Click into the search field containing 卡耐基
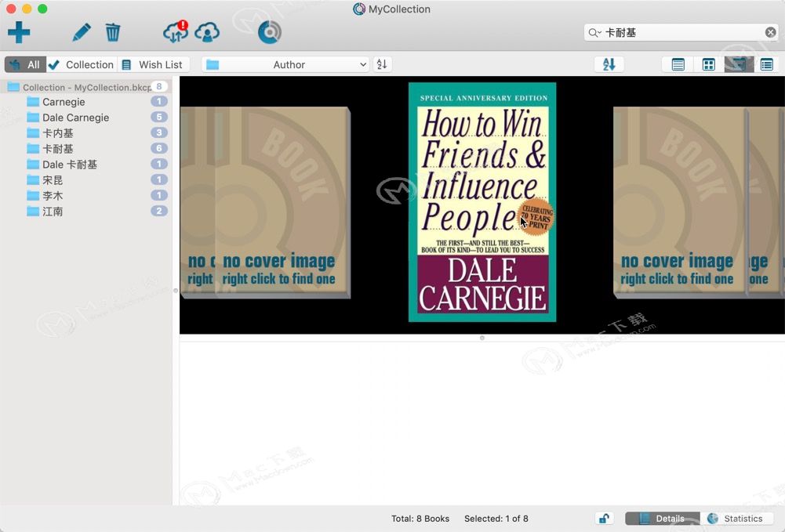This screenshot has height=532, width=785. coord(681,33)
